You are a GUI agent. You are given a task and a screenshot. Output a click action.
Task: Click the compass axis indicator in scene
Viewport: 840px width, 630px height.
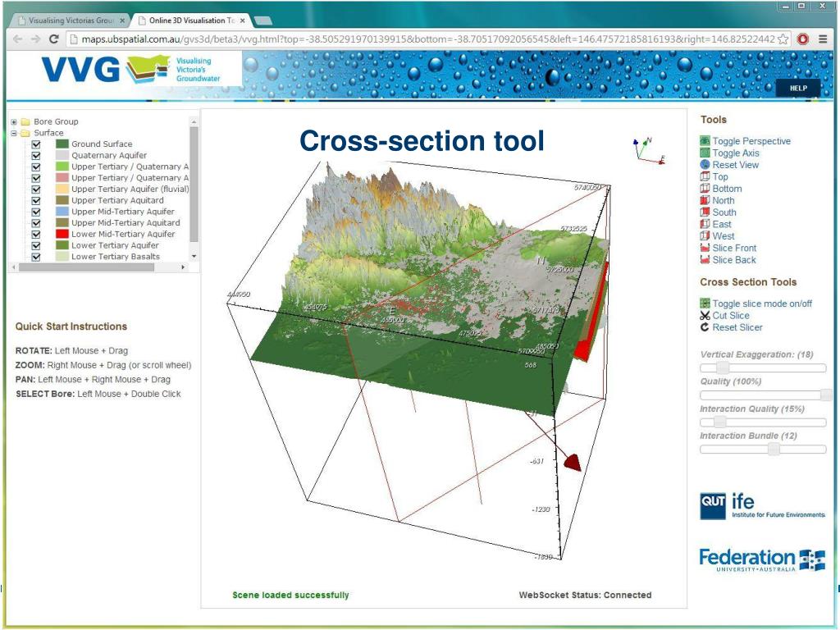pos(649,150)
